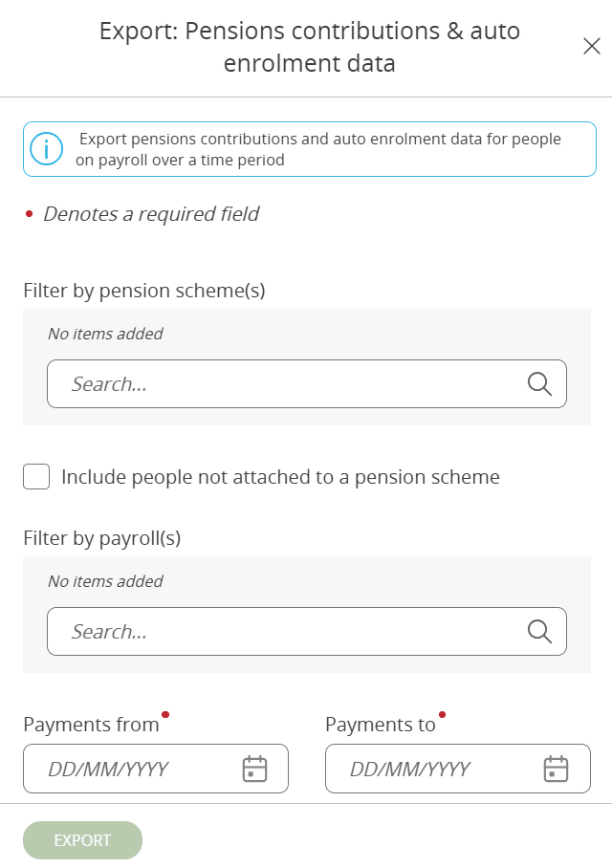Click the magnifying glass in payroll search
The image size is (612, 868).
(538, 631)
